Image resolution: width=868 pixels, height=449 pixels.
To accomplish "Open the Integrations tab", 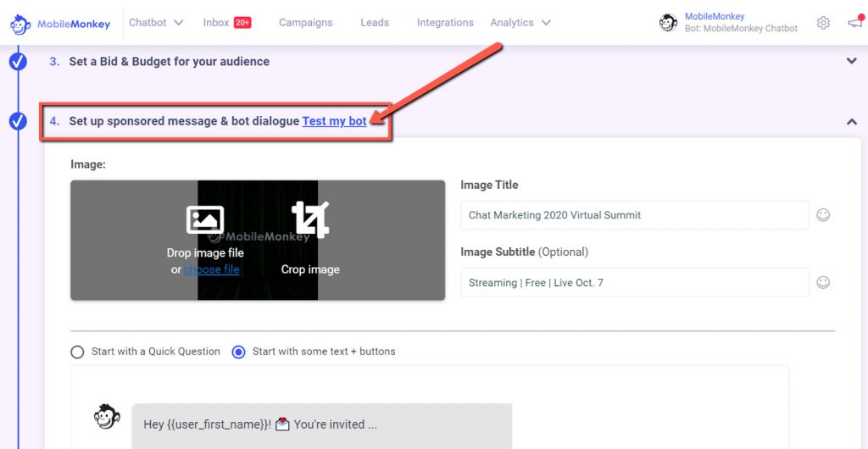I will 445,23.
